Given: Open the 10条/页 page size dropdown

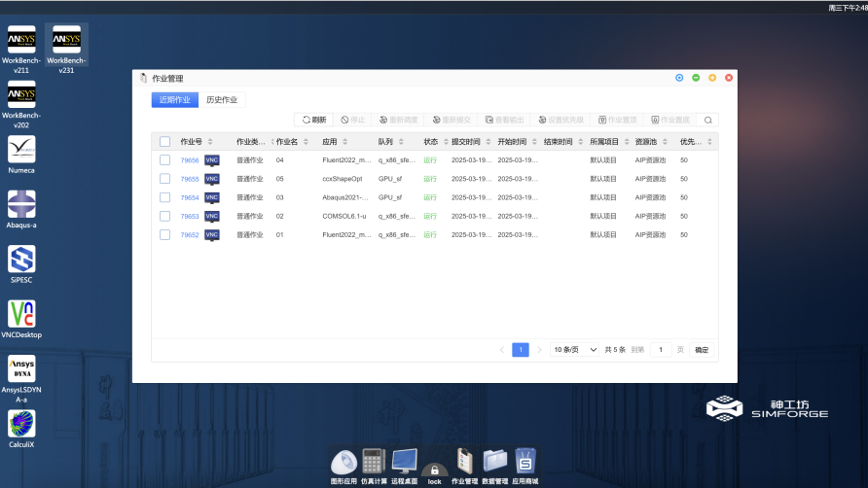Looking at the screenshot, I should tap(575, 350).
